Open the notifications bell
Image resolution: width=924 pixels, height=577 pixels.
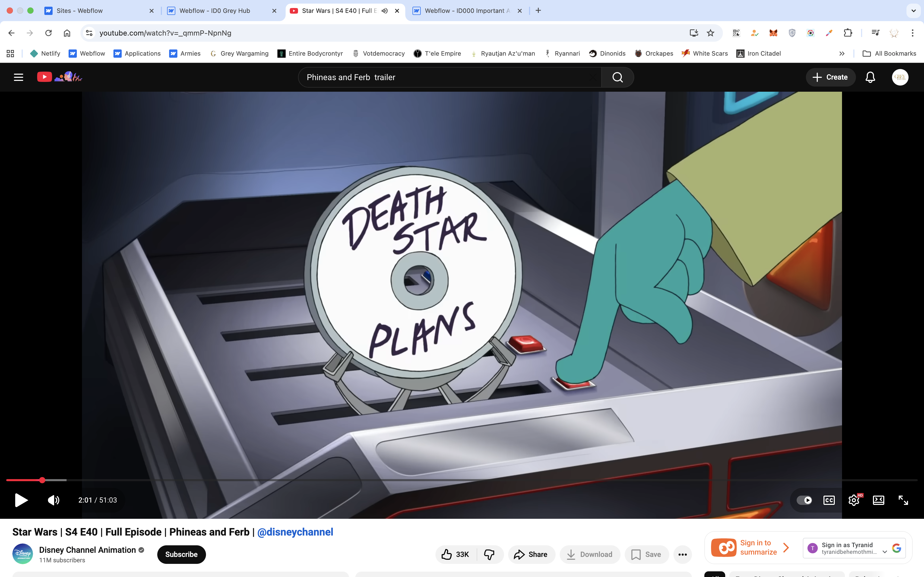pyautogui.click(x=870, y=77)
